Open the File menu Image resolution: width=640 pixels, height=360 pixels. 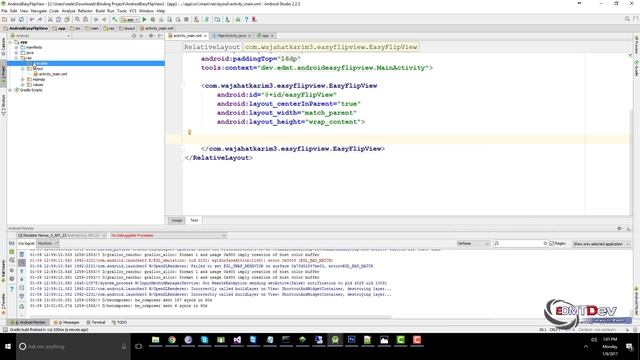(x=4, y=11)
